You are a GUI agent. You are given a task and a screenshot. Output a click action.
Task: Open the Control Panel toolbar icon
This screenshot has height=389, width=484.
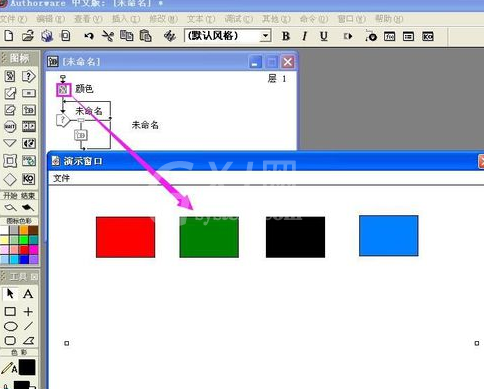(x=370, y=36)
